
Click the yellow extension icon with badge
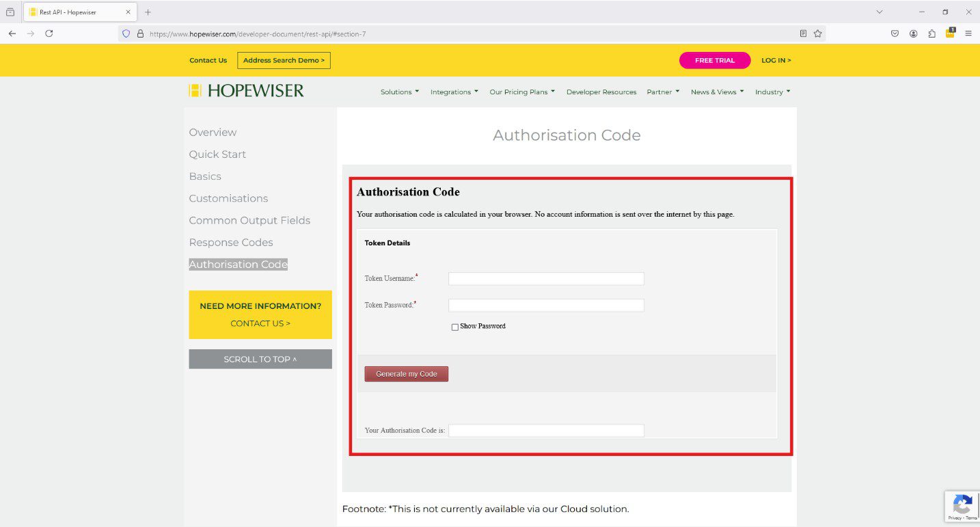tap(950, 33)
